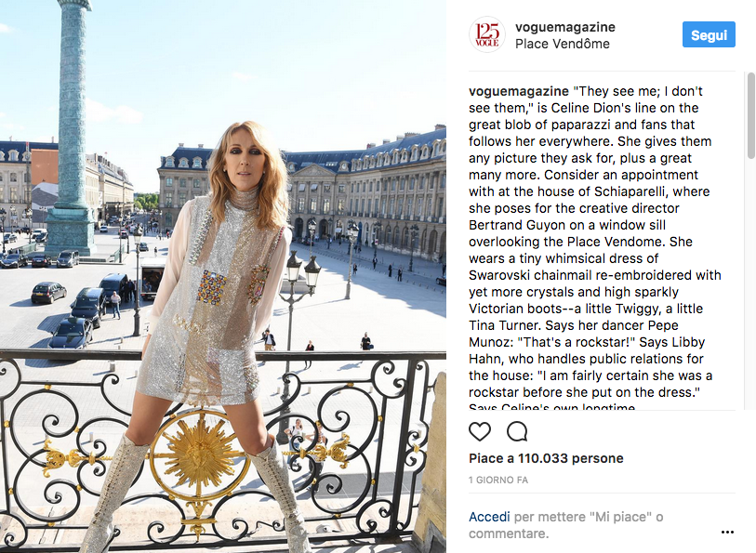Viewport: 756px width, 553px height.
Task: View who liked via Piace a 110.033 persone
Action: pyautogui.click(x=546, y=458)
